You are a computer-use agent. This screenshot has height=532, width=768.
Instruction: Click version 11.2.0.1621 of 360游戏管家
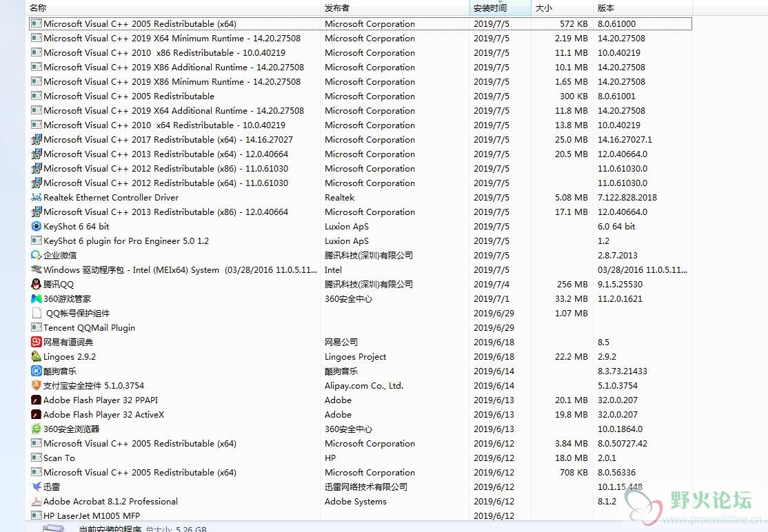[620, 298]
